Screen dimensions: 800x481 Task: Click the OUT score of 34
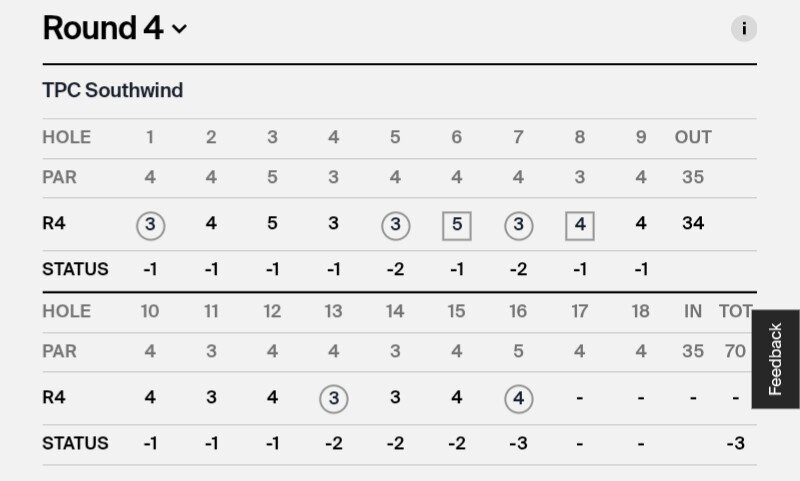693,223
